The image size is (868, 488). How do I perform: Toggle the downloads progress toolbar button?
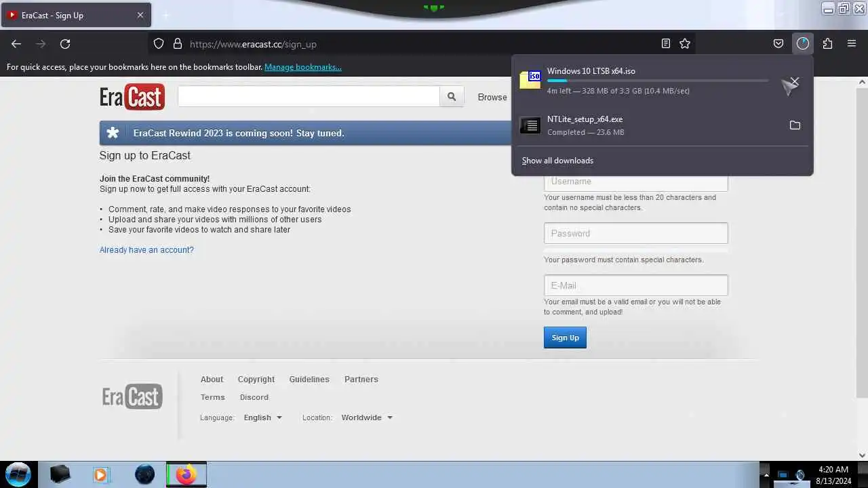pos(803,44)
